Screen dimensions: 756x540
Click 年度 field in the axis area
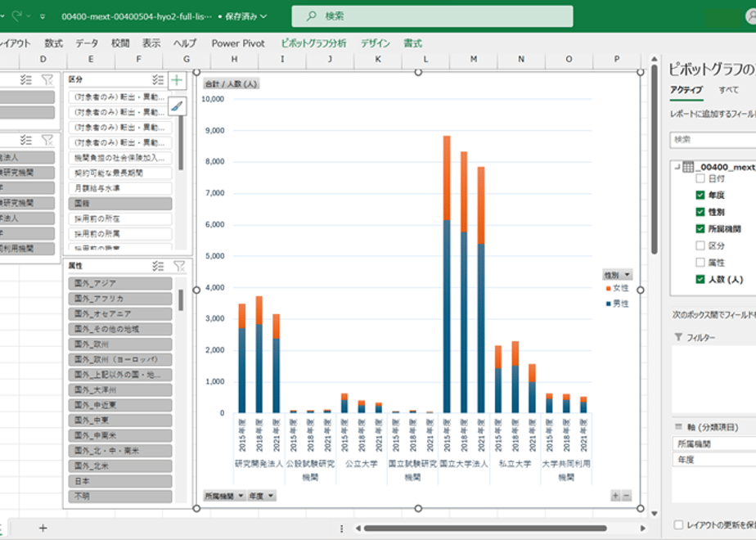tap(714, 460)
